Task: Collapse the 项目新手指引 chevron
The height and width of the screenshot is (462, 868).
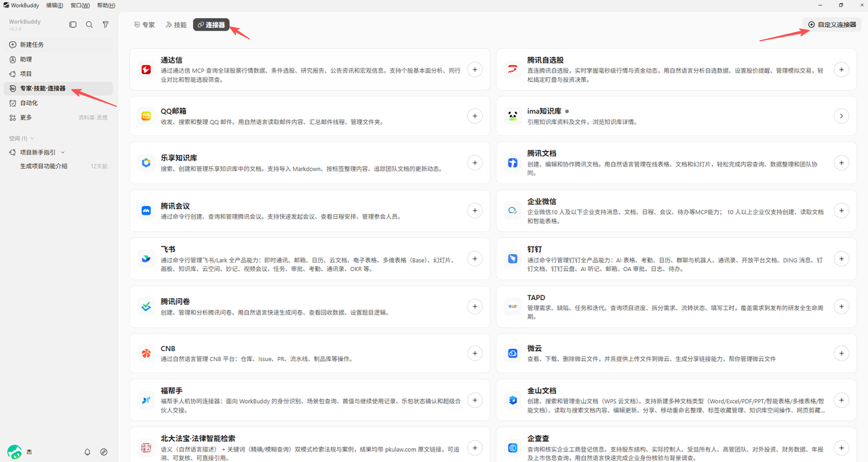Action: (63, 152)
